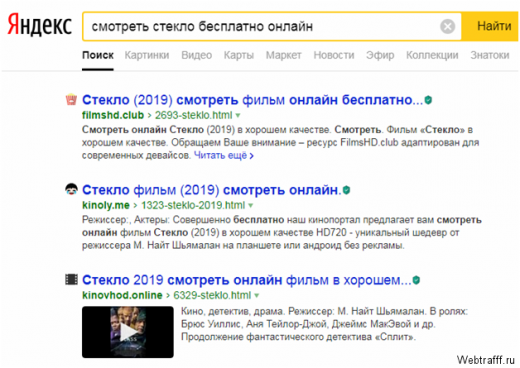Click the green shield badge next to the filmshd.club title
The height and width of the screenshot is (368, 520).
pos(428,100)
